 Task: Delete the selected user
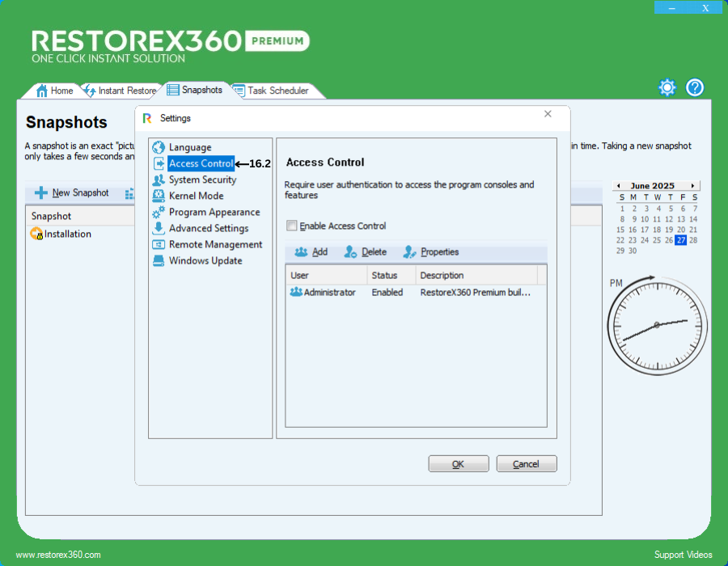coord(365,251)
